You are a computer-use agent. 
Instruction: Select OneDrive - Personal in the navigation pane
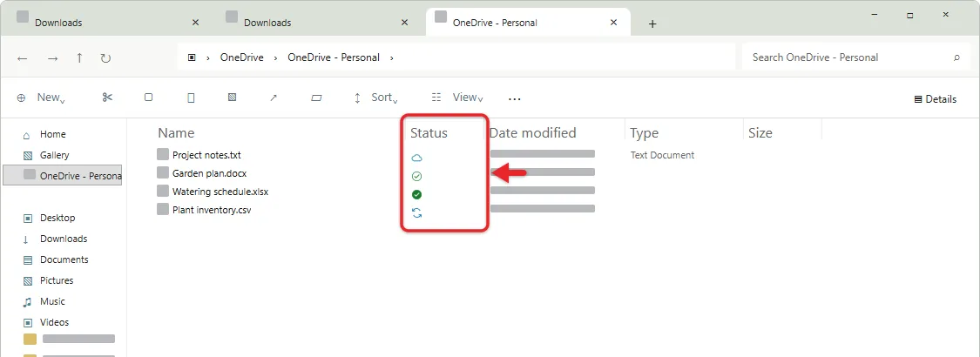click(x=63, y=176)
